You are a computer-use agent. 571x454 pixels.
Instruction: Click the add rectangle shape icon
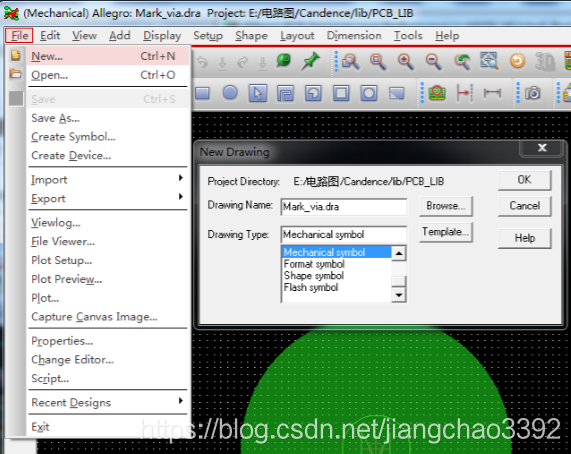click(202, 93)
